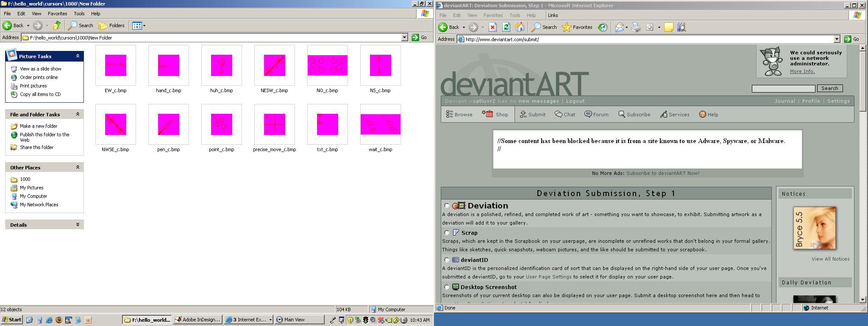
Task: Open deviantART Browse section
Action: click(x=459, y=114)
